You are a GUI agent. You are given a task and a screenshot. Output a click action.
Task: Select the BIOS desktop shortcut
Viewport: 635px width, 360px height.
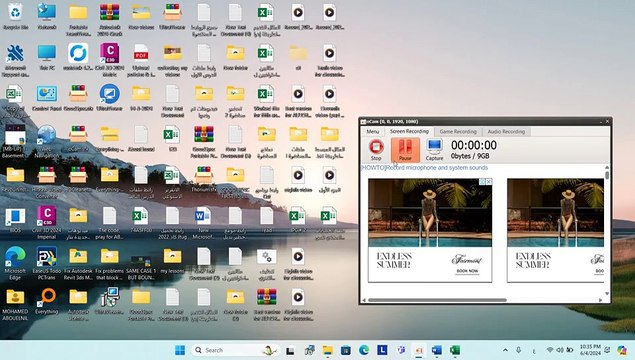(x=15, y=220)
